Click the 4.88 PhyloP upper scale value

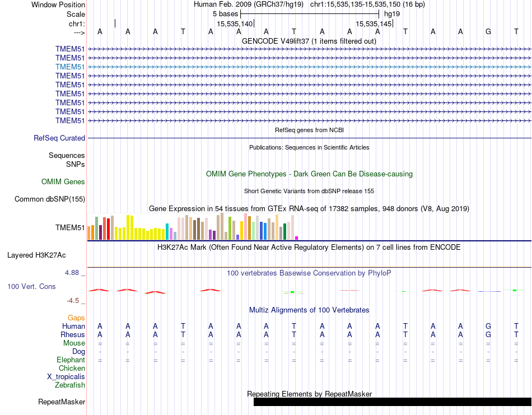[x=72, y=273]
